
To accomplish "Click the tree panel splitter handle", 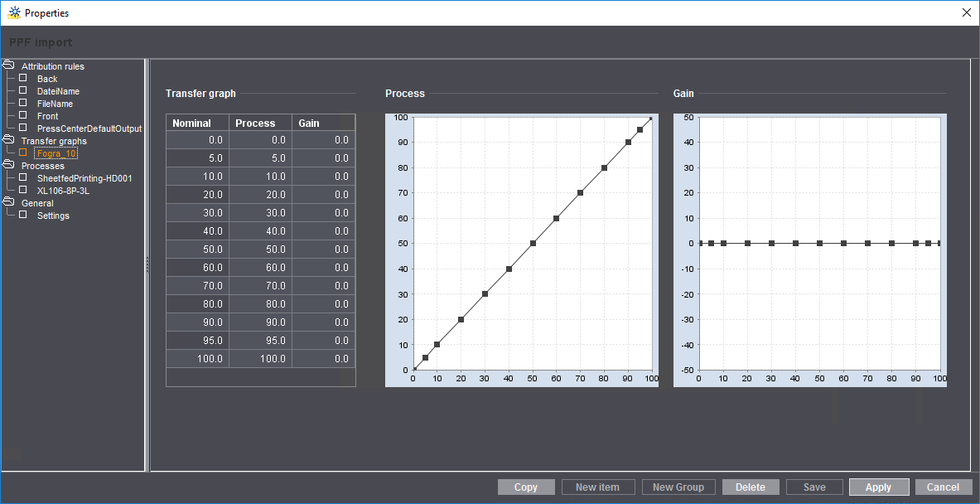I will click(147, 264).
